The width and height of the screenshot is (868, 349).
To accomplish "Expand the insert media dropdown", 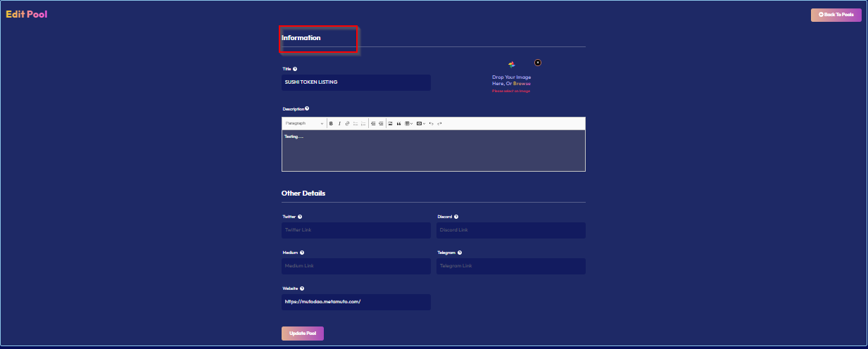I will click(x=421, y=123).
